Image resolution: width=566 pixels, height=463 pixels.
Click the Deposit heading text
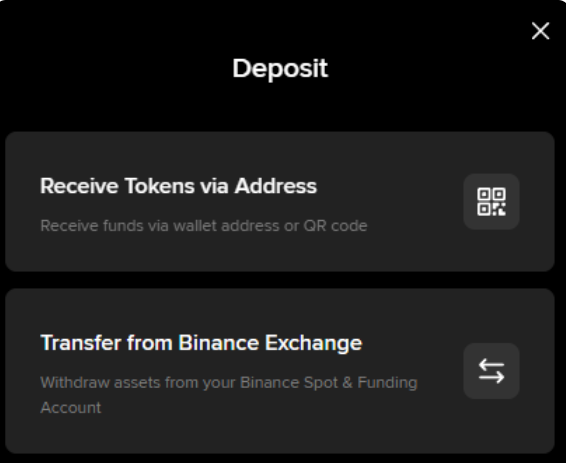(x=280, y=68)
